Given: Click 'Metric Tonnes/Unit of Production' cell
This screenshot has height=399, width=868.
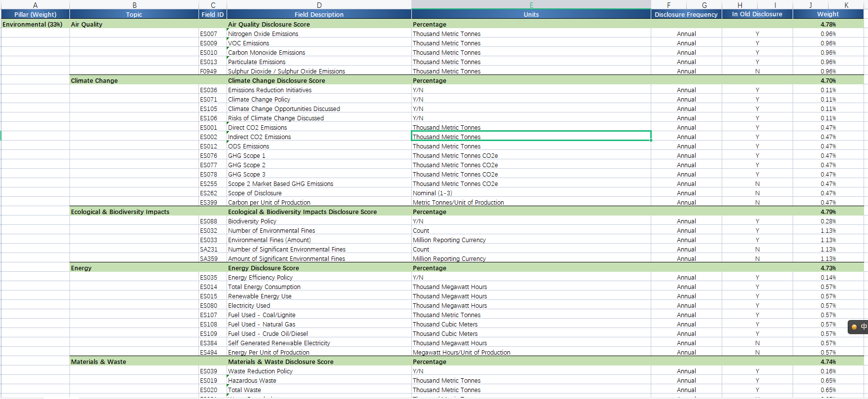Looking at the screenshot, I should [531, 202].
